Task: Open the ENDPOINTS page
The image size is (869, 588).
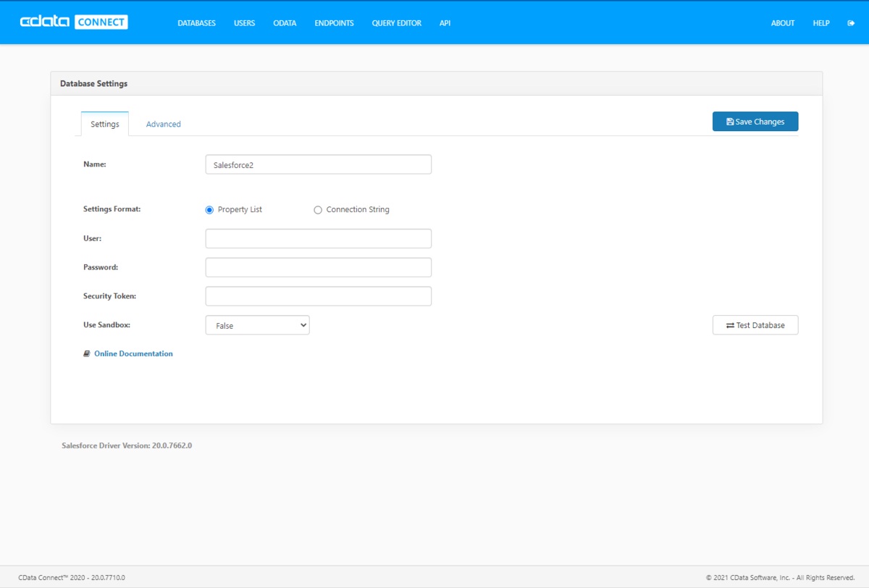Action: pos(334,23)
